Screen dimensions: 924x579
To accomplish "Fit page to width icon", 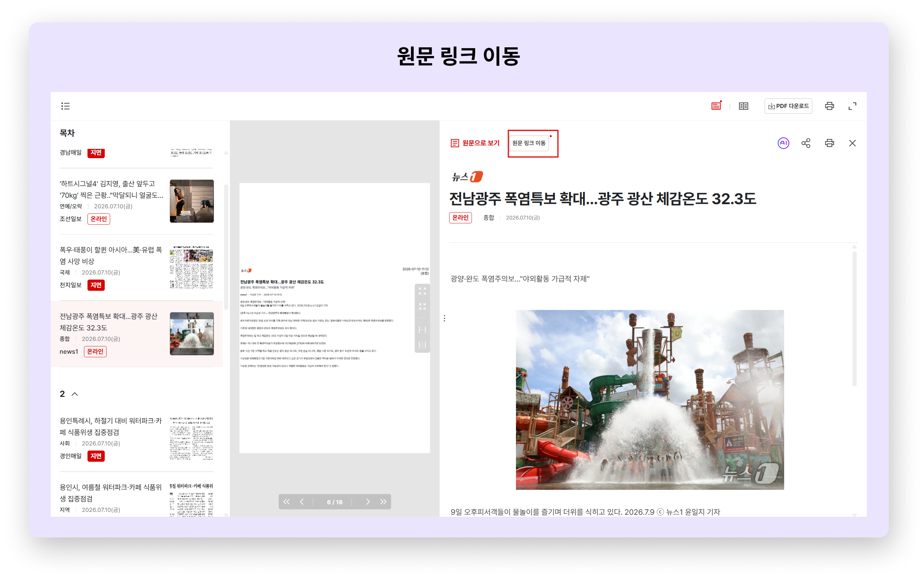I will pos(422,329).
